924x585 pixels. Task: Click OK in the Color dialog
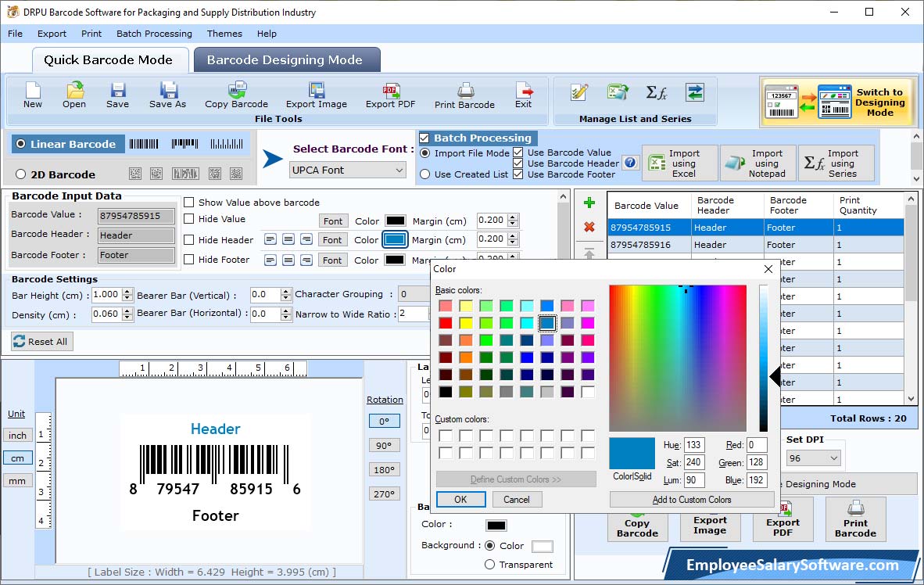click(460, 500)
